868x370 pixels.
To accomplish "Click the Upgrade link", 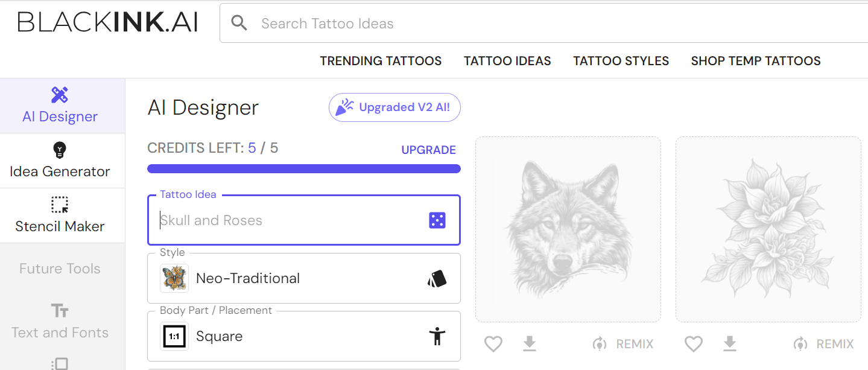I will point(428,149).
